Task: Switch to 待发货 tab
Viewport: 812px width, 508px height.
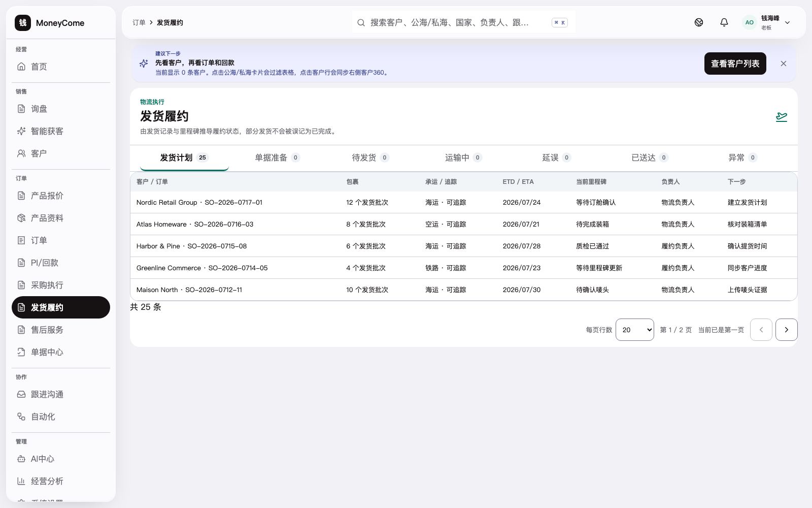Action: point(370,157)
